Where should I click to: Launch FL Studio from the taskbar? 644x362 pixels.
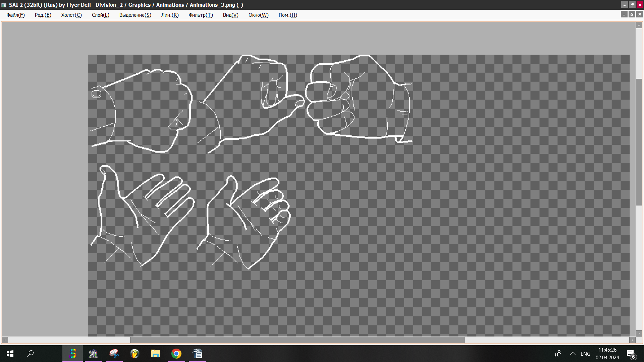(135, 354)
